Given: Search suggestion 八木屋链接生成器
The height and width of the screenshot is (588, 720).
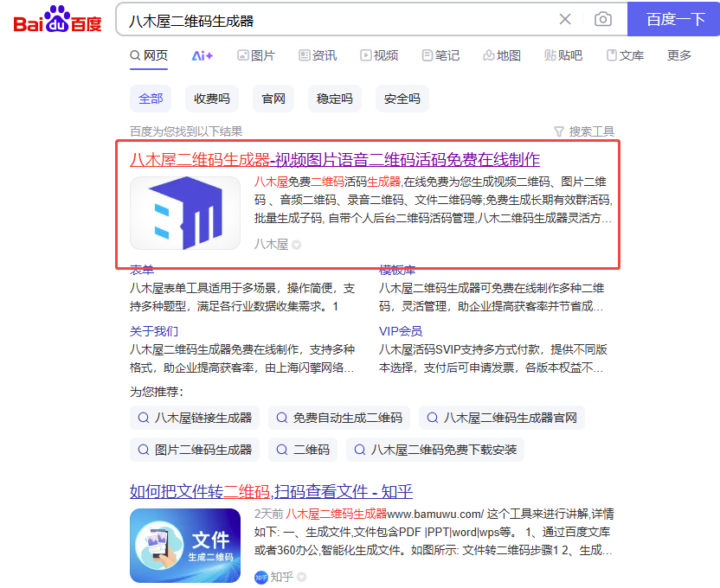Looking at the screenshot, I should [195, 418].
